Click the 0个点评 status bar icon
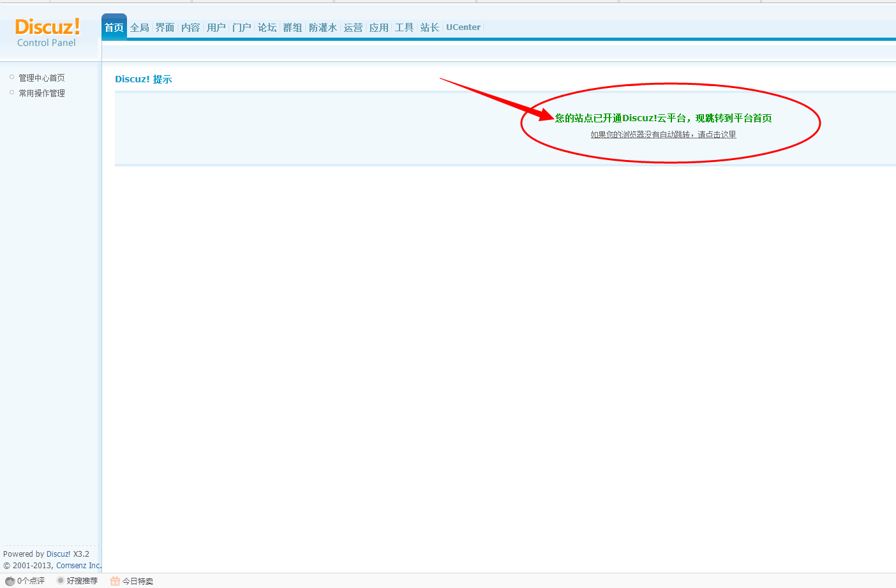Image resolution: width=896 pixels, height=588 pixels. (10, 581)
